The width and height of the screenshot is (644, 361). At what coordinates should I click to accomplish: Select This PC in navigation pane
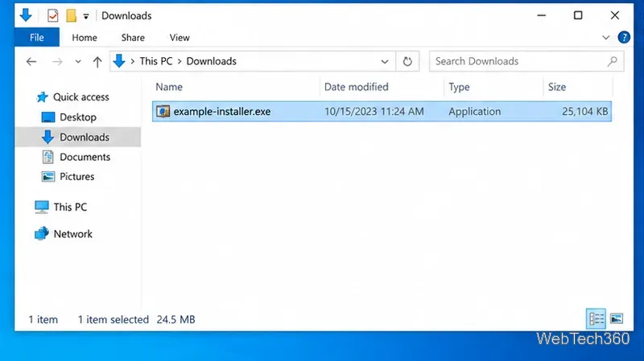70,207
